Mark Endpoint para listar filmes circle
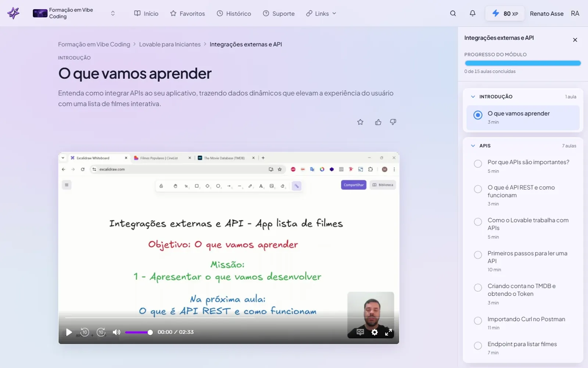Screen dimensions: 588x368 tap(478, 346)
